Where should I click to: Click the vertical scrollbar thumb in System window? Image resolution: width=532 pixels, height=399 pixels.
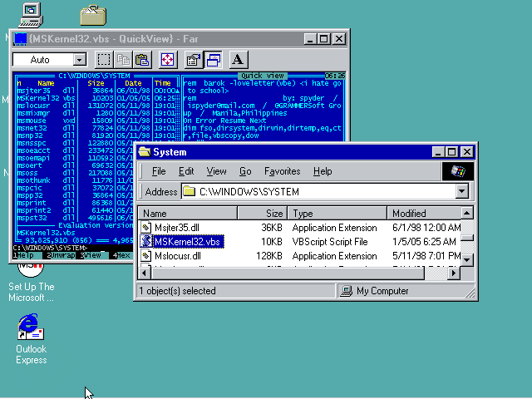(467, 238)
